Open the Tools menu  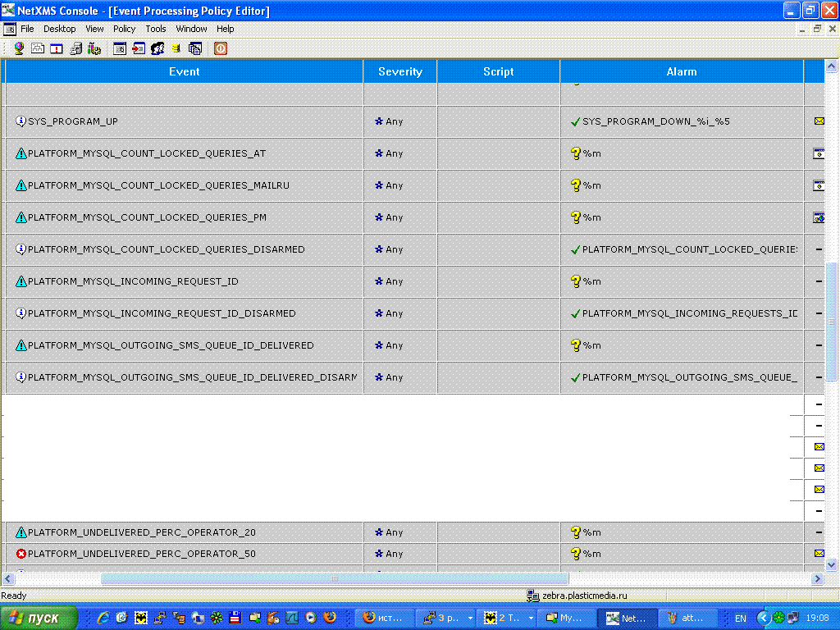[x=156, y=29]
